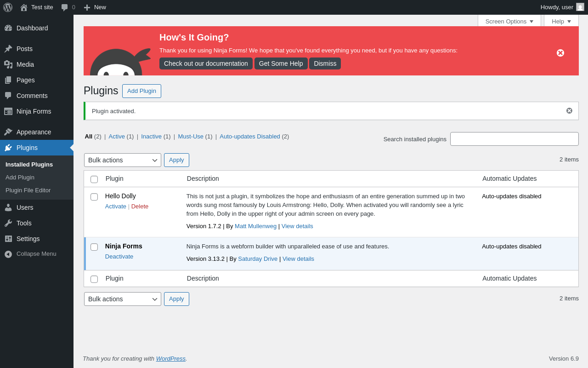Open Media from the sidebar icon
The image size is (588, 368).
pyautogui.click(x=8, y=64)
